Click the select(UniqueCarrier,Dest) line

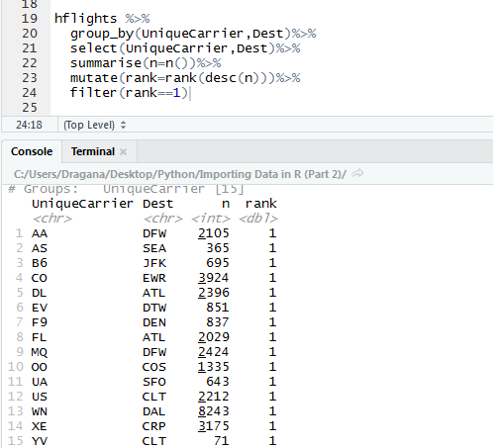click(x=185, y=48)
